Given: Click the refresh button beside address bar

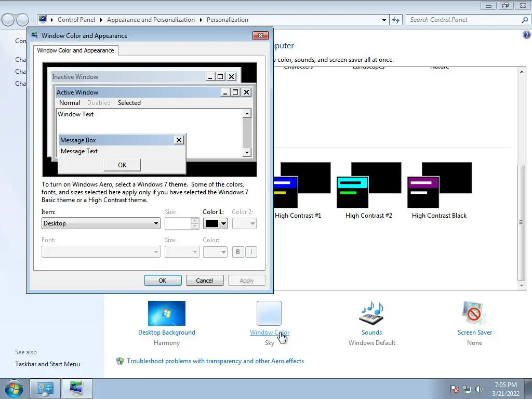Looking at the screenshot, I should [396, 20].
